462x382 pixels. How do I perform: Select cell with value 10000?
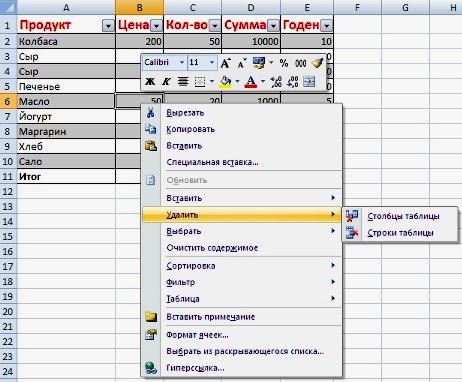point(251,41)
